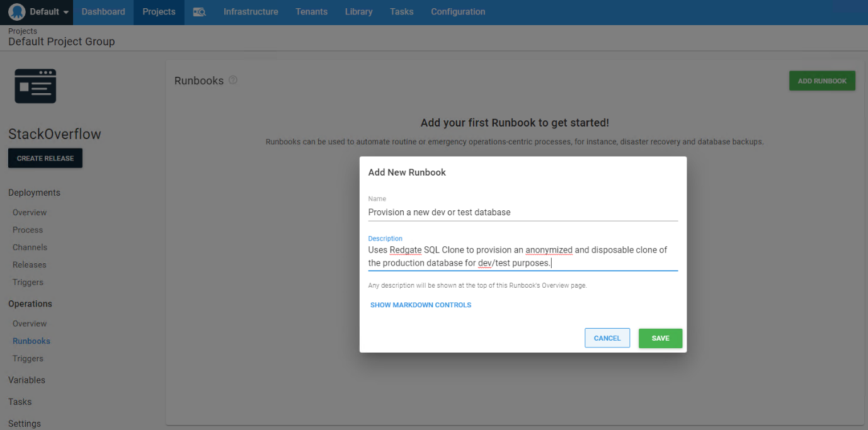Select Runbooks in the Operations sidebar

[31, 341]
